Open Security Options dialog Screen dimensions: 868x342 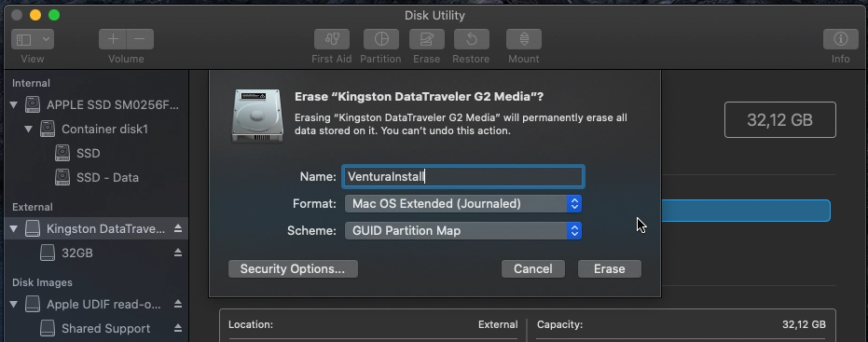(x=293, y=269)
